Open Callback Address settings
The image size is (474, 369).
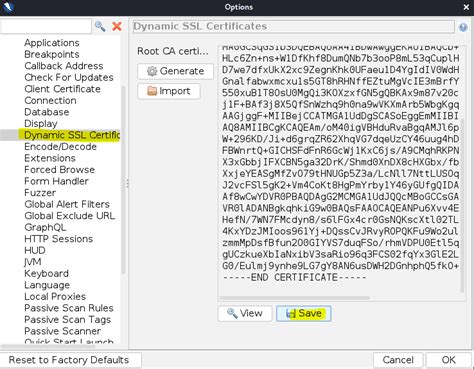[x=64, y=66]
